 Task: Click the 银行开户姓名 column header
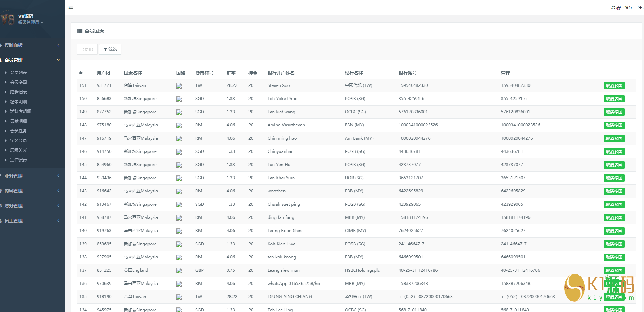pos(281,73)
